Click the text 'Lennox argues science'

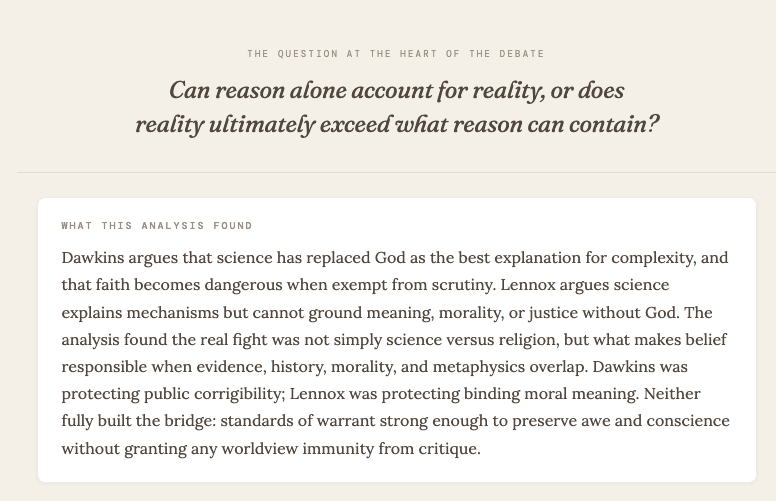[584, 286]
